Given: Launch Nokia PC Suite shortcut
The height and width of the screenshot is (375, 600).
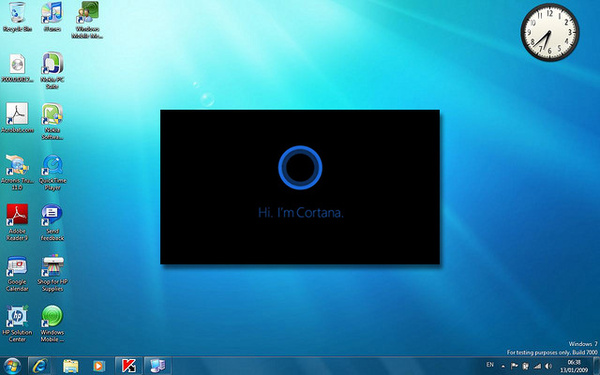Looking at the screenshot, I should 52,71.
